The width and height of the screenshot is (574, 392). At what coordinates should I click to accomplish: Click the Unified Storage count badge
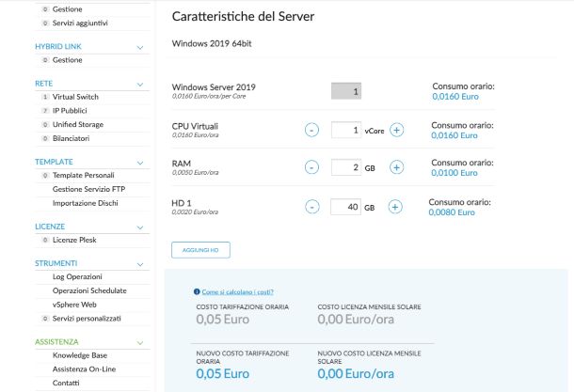click(45, 125)
